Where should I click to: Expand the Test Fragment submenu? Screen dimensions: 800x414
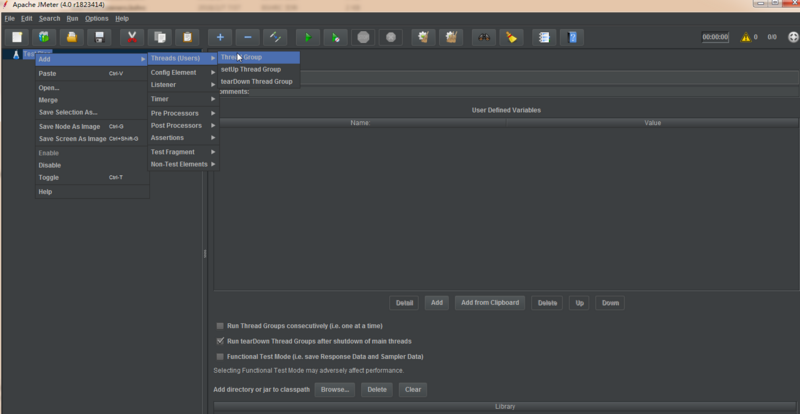click(x=183, y=152)
